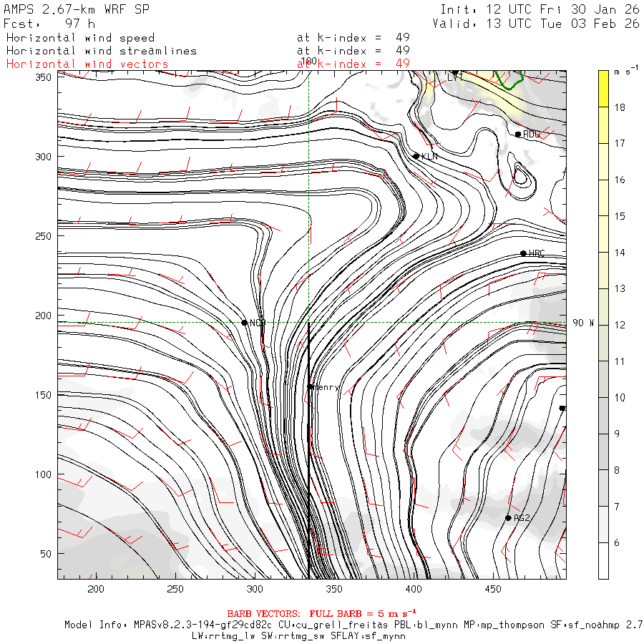Click the colorbar value label 11
This screenshot has height=644, width=644.
pos(620,362)
